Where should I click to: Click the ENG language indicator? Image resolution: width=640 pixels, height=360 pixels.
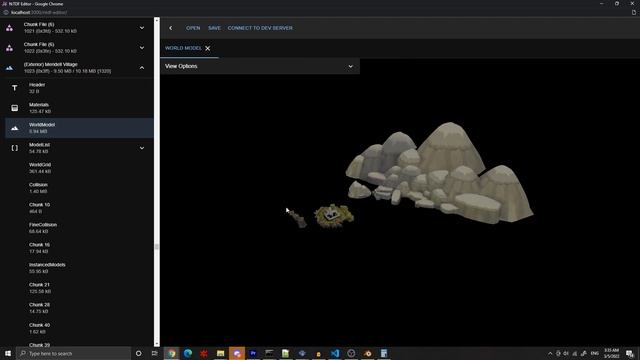pyautogui.click(x=595, y=353)
